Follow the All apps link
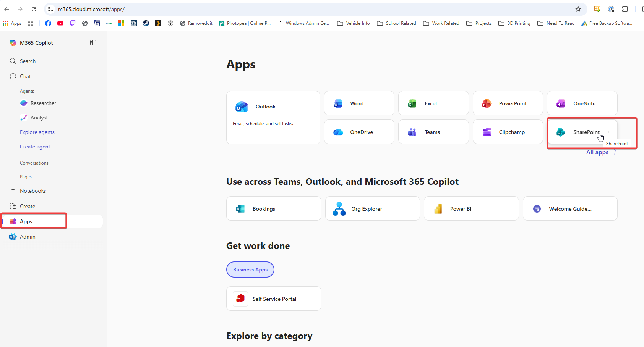Image resolution: width=644 pixels, height=347 pixels. click(602, 152)
